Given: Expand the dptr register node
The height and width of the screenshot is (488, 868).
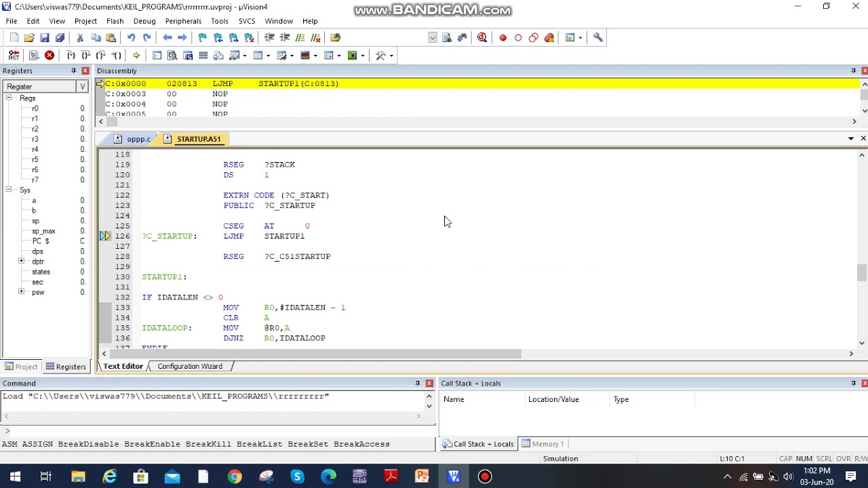Looking at the screenshot, I should click(21, 261).
